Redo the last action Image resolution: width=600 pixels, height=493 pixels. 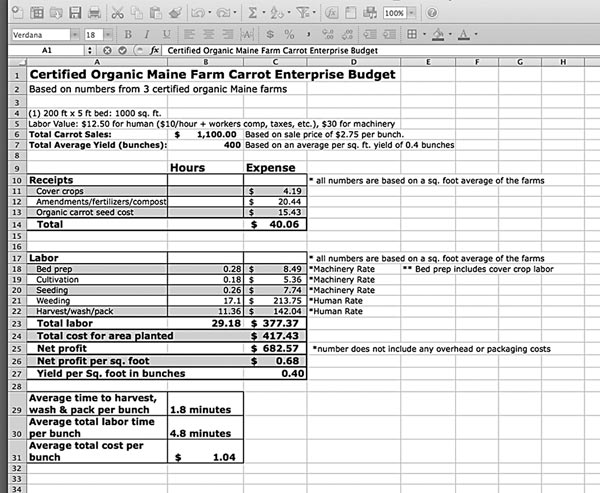(223, 13)
